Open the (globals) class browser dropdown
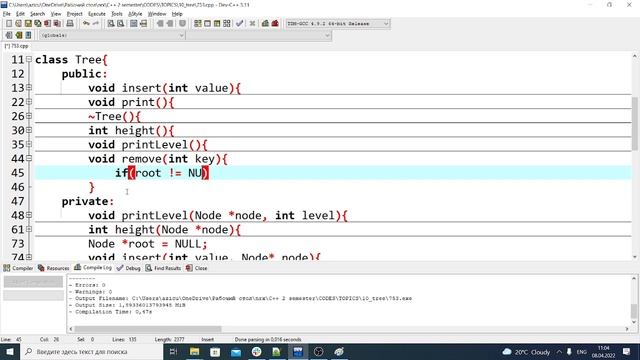 click(x=112, y=36)
